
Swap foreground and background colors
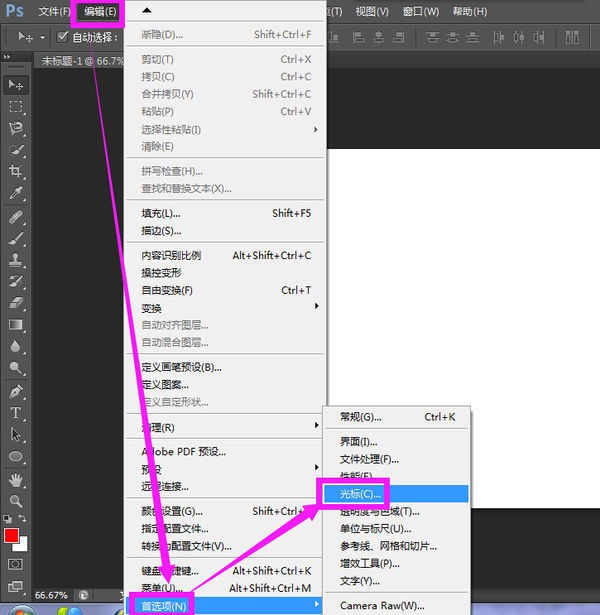click(25, 520)
